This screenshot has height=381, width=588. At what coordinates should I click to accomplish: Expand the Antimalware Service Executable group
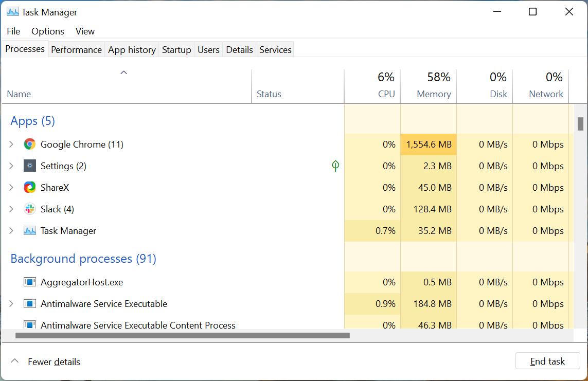[x=11, y=304]
